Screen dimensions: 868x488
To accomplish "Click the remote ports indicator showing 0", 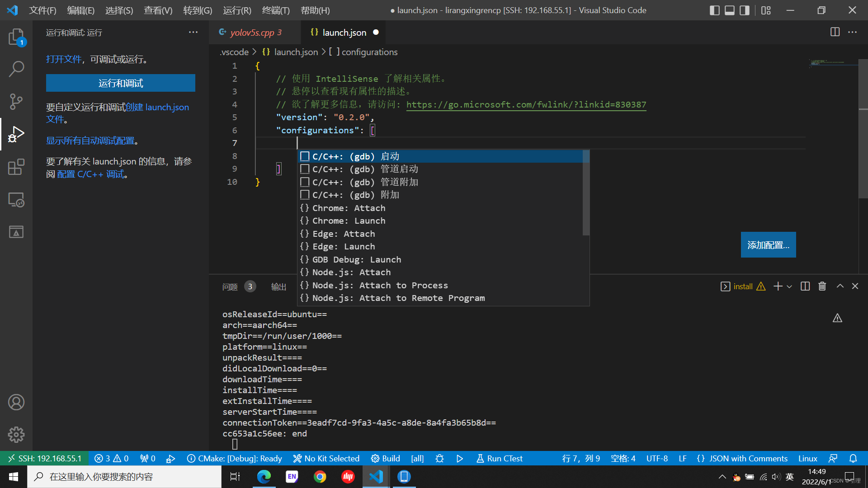I will pos(148,459).
